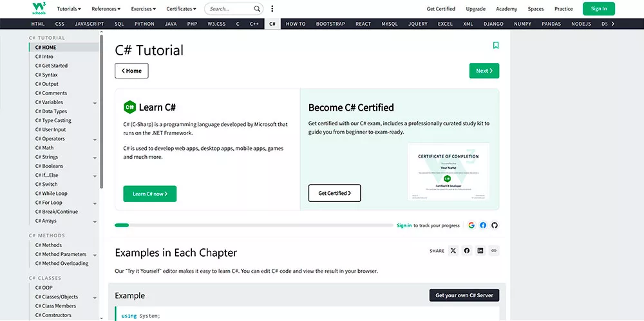Viewport: 644px width, 321px height.
Task: Open C# Data Types in the sidebar
Action: coord(51,111)
